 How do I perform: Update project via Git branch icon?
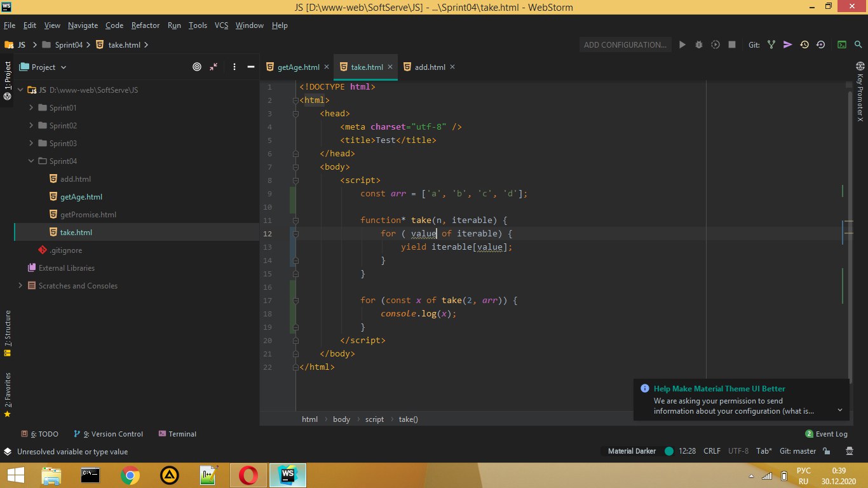coord(771,44)
